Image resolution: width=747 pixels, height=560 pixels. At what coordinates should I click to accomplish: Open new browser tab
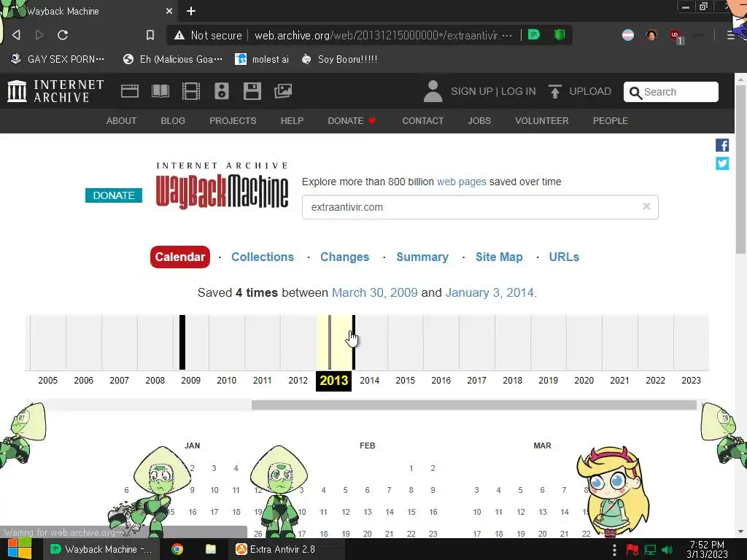(x=191, y=11)
